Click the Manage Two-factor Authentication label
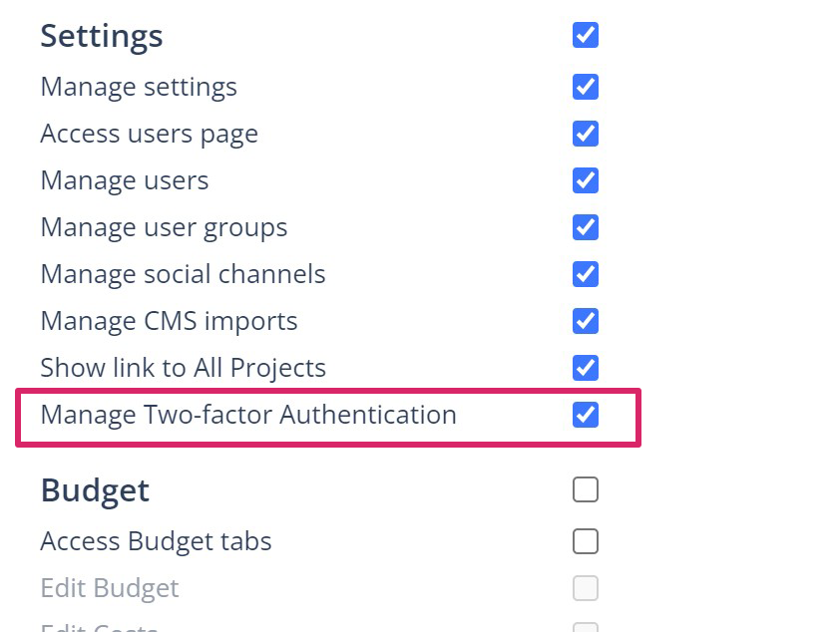 tap(248, 415)
